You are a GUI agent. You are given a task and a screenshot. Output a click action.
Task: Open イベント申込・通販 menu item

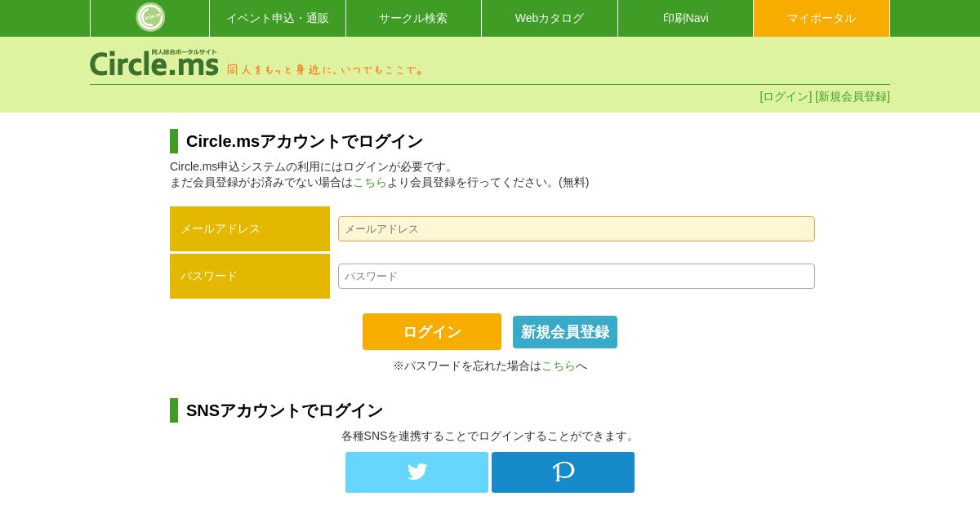[278, 18]
